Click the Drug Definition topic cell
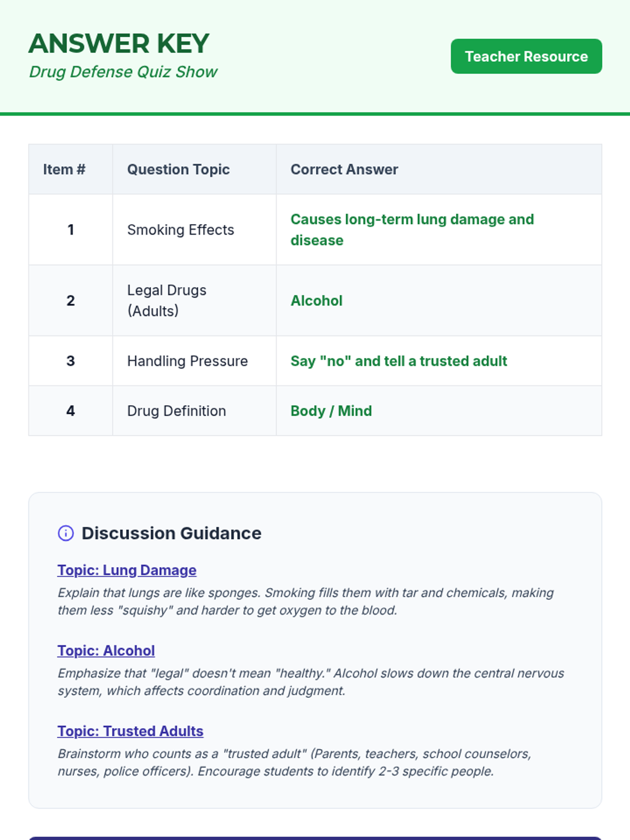Viewport: 630px width, 840px height. [x=176, y=411]
